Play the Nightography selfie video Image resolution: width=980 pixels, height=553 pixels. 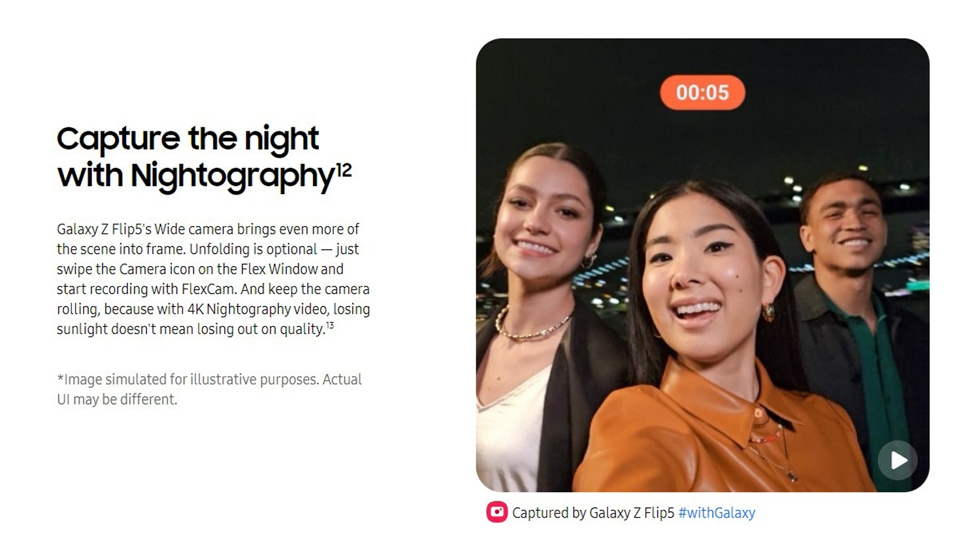tap(897, 460)
